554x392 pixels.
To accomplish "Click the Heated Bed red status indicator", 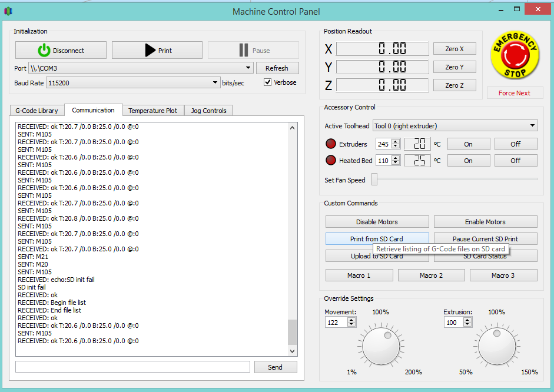I will [331, 161].
